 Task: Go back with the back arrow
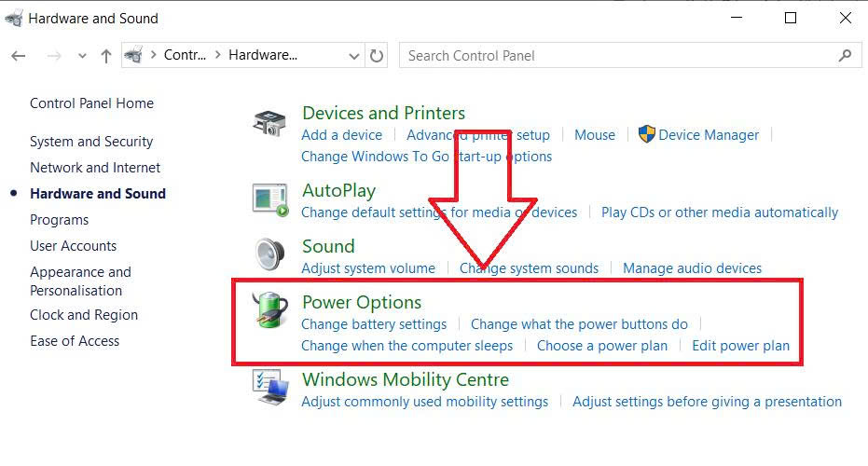(19, 56)
